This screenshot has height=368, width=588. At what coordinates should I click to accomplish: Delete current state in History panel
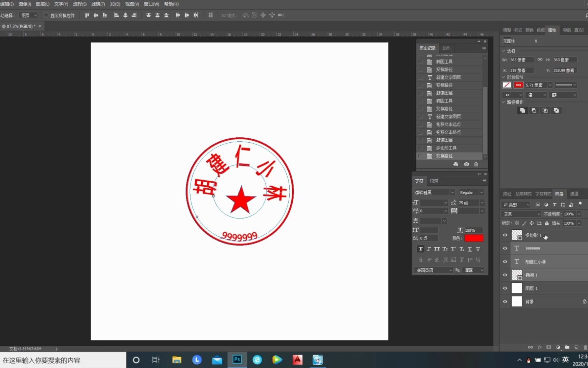tap(476, 164)
